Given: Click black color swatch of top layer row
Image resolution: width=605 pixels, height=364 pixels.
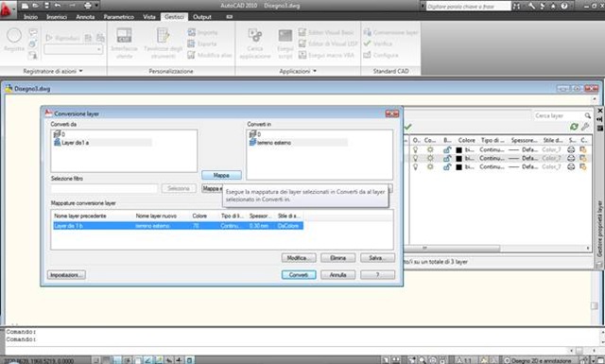Looking at the screenshot, I should (458, 149).
